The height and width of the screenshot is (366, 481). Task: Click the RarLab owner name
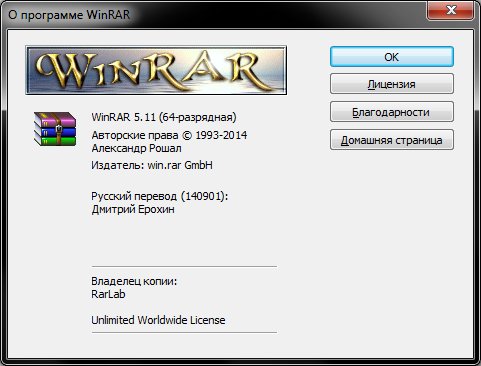click(108, 294)
